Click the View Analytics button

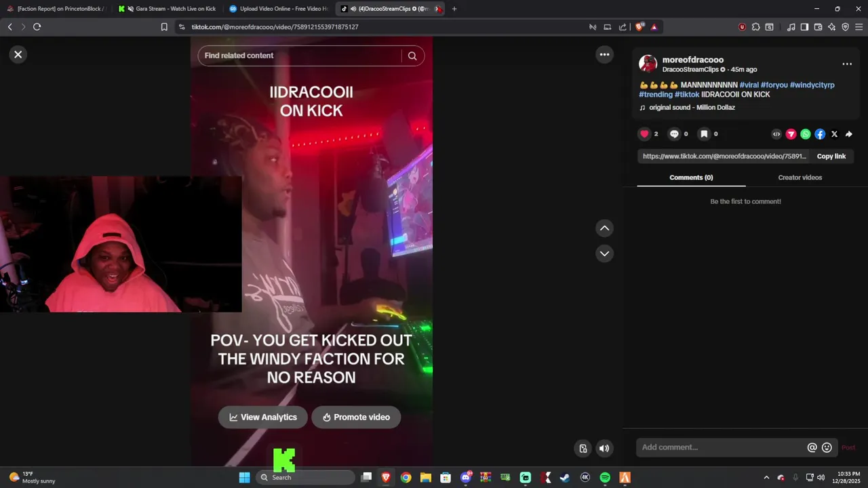tap(262, 418)
